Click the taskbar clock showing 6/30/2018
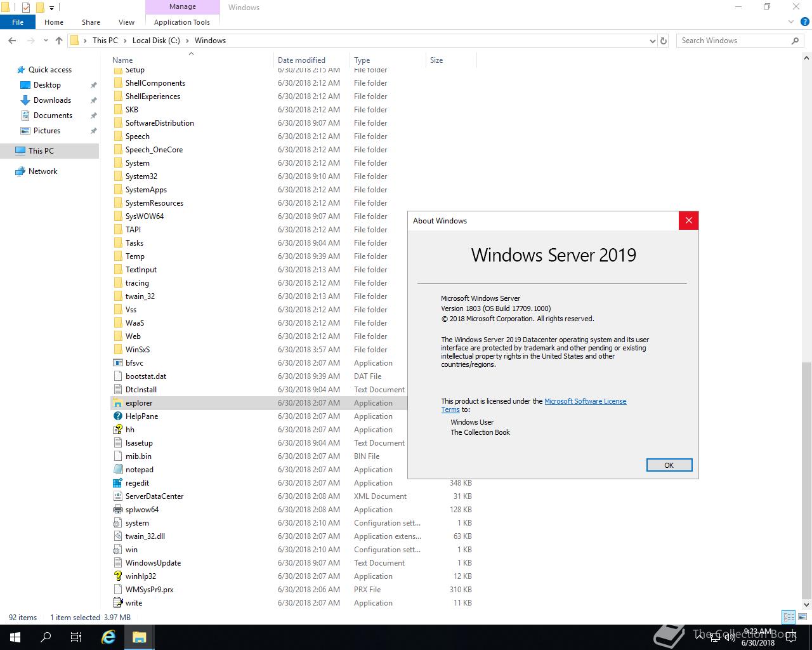Screen dimensions: 812x650 click(758, 637)
